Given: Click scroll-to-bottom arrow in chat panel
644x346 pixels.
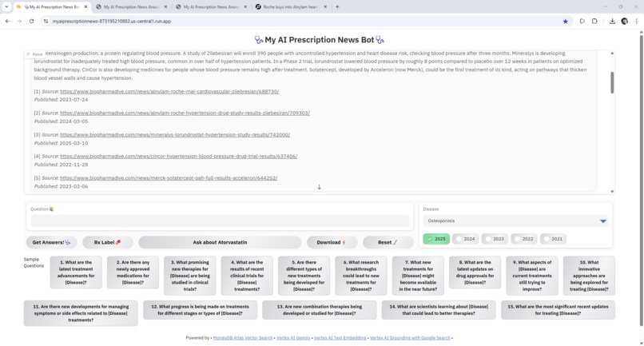Looking at the screenshot, I should (319, 186).
